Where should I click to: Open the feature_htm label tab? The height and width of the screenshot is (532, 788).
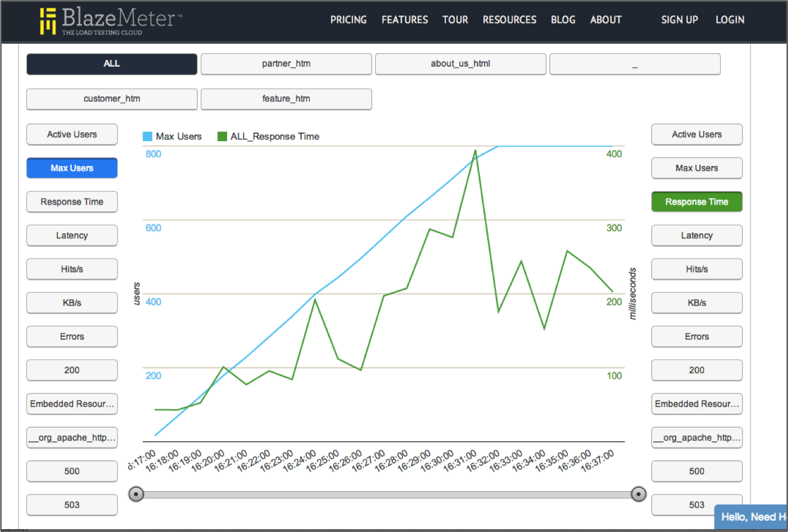click(x=286, y=99)
